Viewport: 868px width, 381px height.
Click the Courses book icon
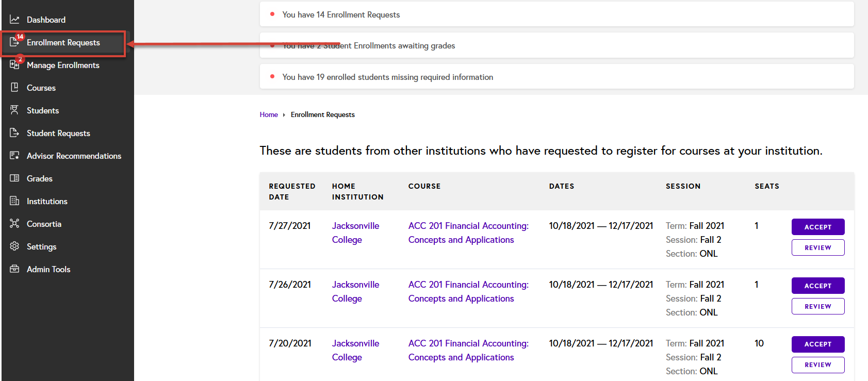tap(14, 88)
